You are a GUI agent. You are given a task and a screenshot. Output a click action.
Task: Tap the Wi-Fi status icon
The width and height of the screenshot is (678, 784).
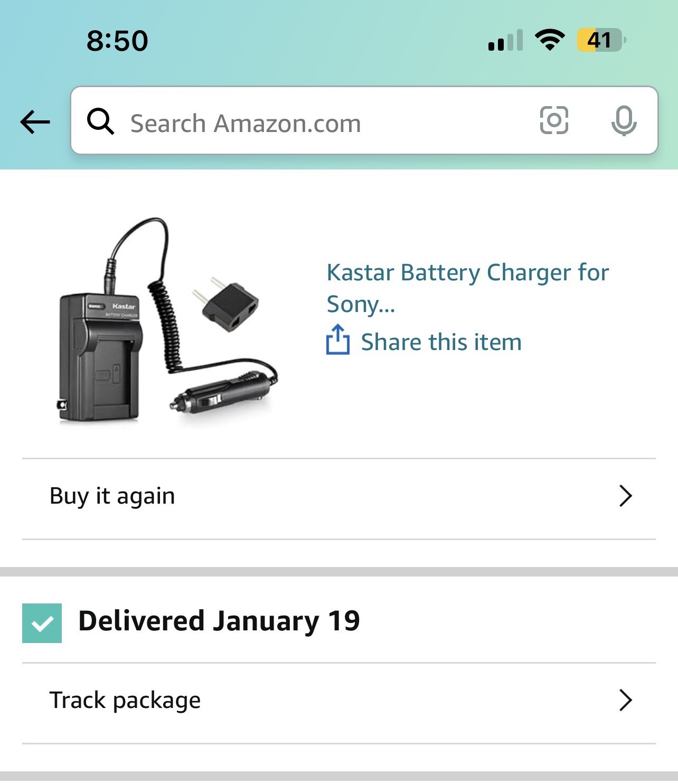(x=550, y=40)
